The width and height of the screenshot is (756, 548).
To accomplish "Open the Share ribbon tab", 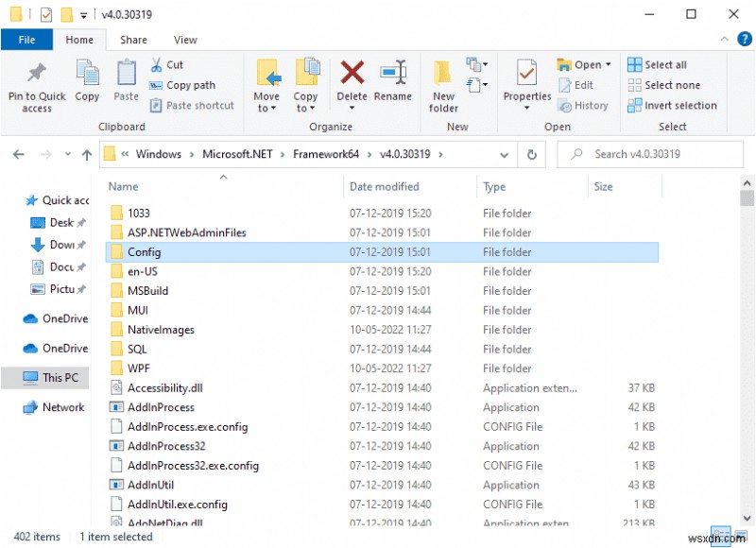I will click(133, 39).
